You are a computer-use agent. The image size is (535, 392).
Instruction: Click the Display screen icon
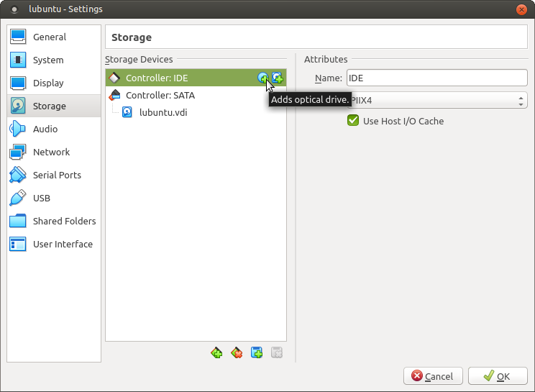coord(18,83)
